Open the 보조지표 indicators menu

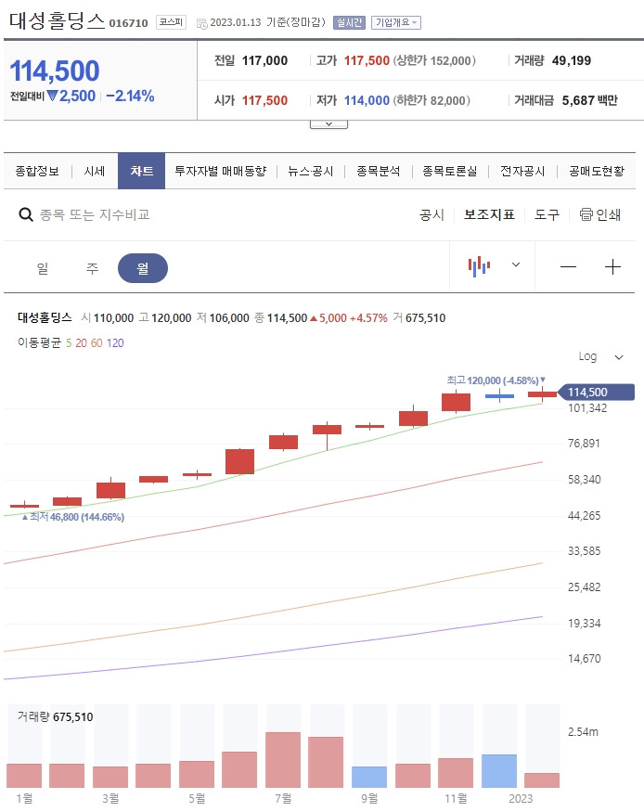point(489,214)
